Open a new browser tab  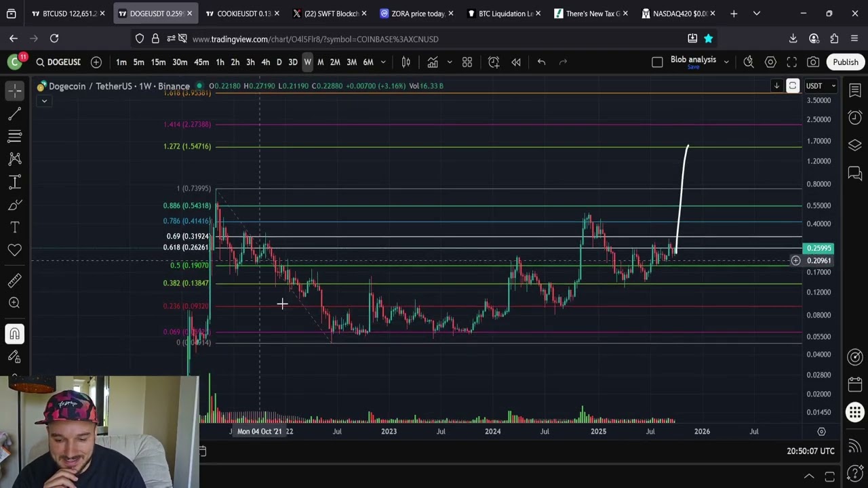pyautogui.click(x=734, y=14)
